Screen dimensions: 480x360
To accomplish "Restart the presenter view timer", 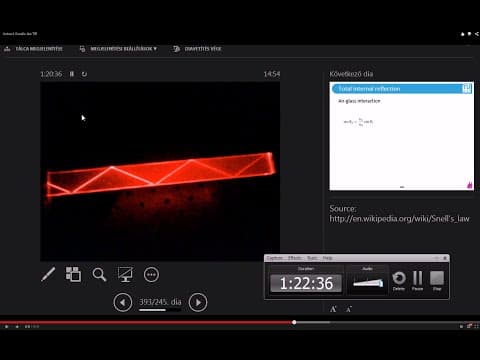I will coord(84,74).
